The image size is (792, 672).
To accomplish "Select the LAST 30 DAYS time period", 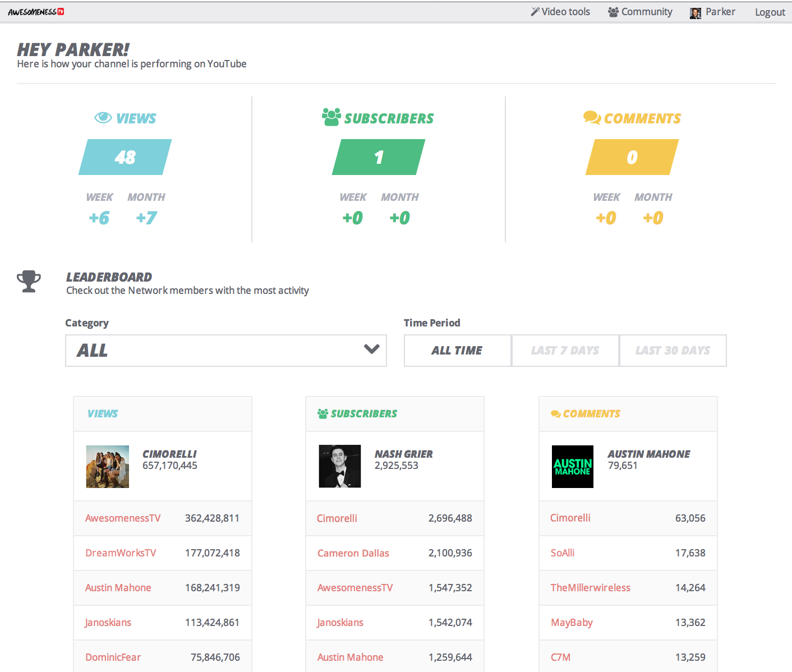I will tap(673, 351).
